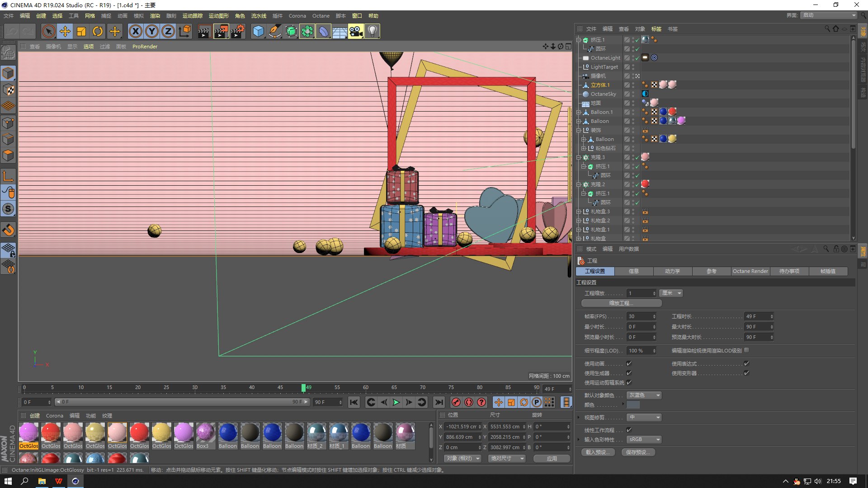
Task: Open the 视图修剪 dropdown set to 中
Action: (644, 417)
